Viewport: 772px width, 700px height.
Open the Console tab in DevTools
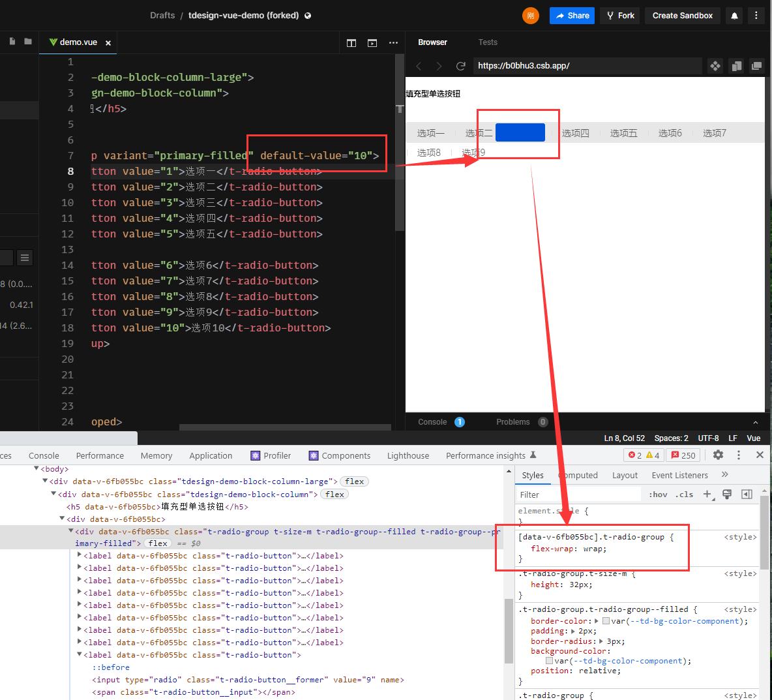coord(44,455)
